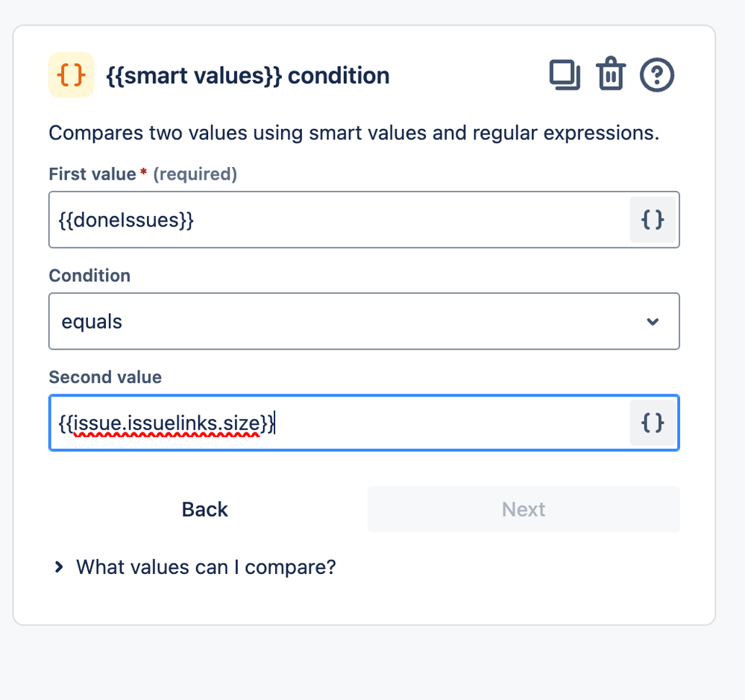Screen dimensions: 745x700
Task: Click the Next button
Action: pyautogui.click(x=523, y=509)
